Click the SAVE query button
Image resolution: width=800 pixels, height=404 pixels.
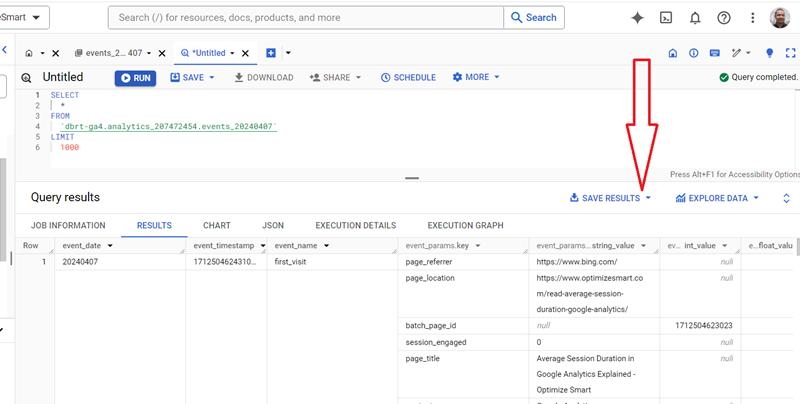[192, 78]
